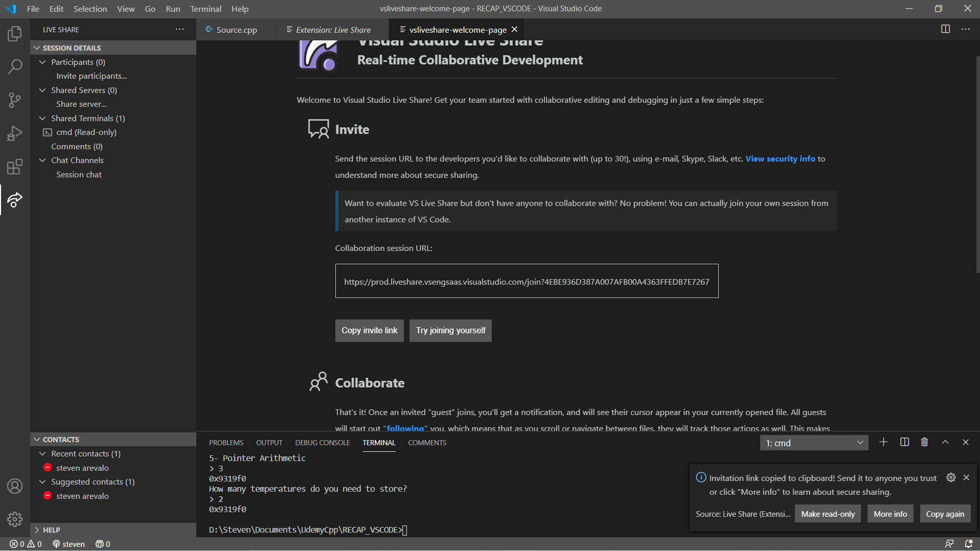Click the feedback icon in status bar
The image size is (980, 551).
click(949, 544)
